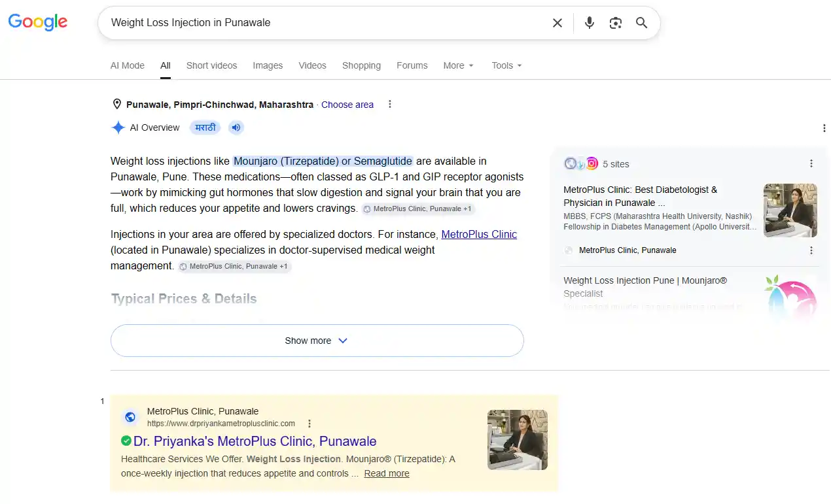Click the Choose area link

(x=347, y=105)
